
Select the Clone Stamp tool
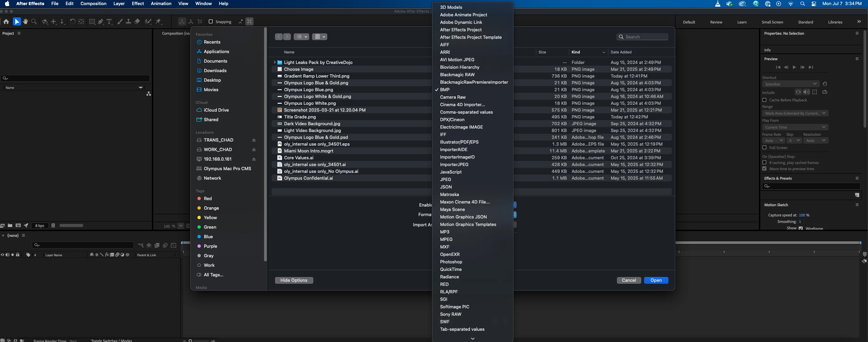coord(128,22)
